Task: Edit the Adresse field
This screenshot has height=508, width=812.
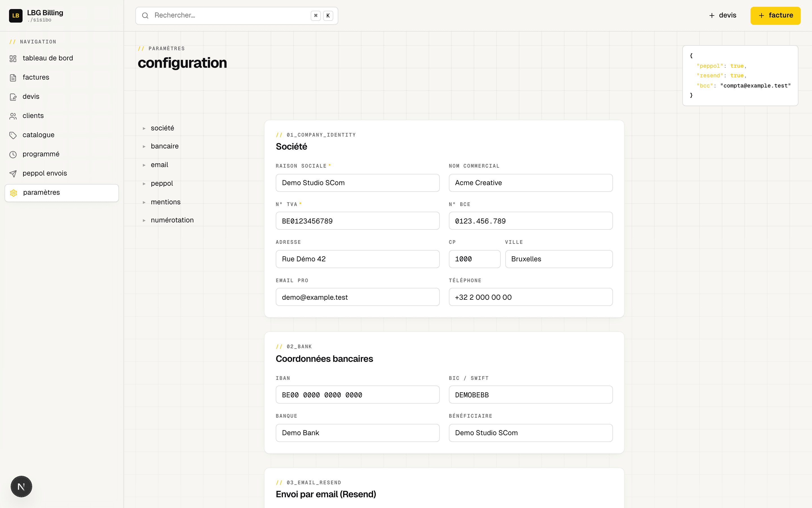Action: [357, 259]
